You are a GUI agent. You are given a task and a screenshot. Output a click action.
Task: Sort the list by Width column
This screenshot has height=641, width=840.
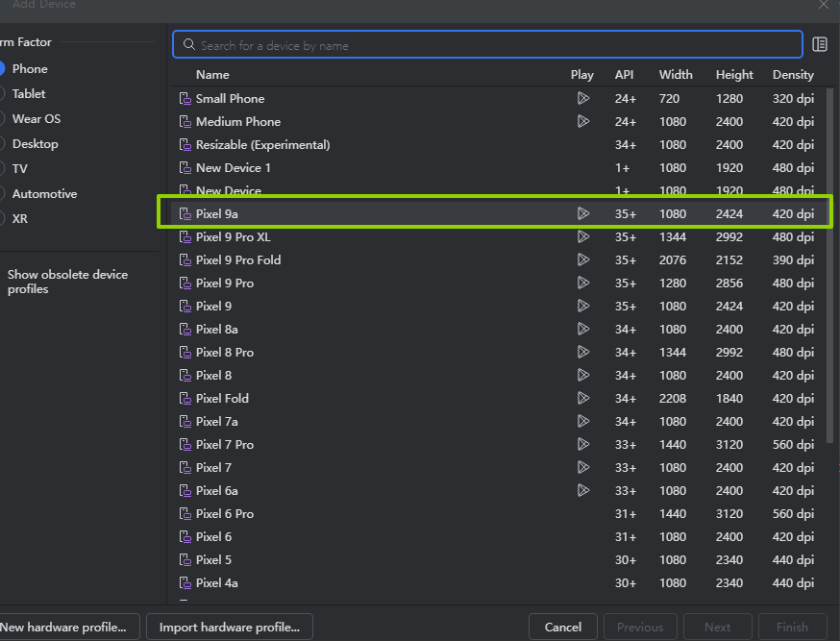pyautogui.click(x=676, y=75)
